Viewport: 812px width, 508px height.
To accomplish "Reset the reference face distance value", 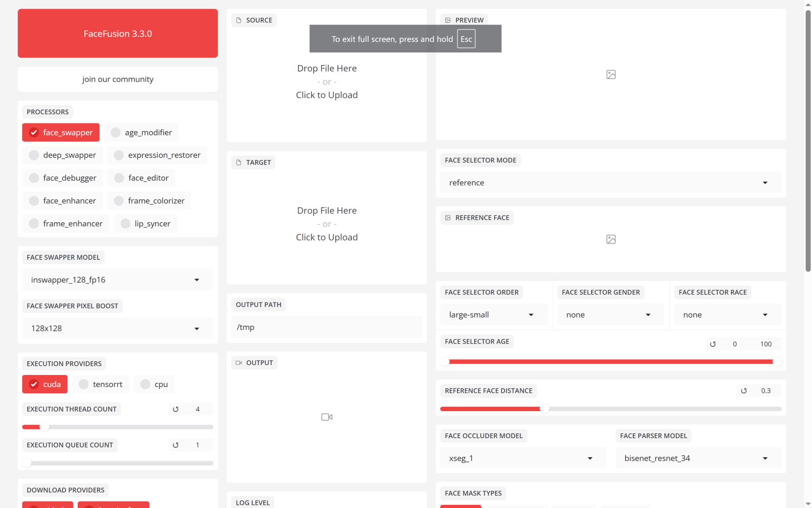I will click(744, 391).
